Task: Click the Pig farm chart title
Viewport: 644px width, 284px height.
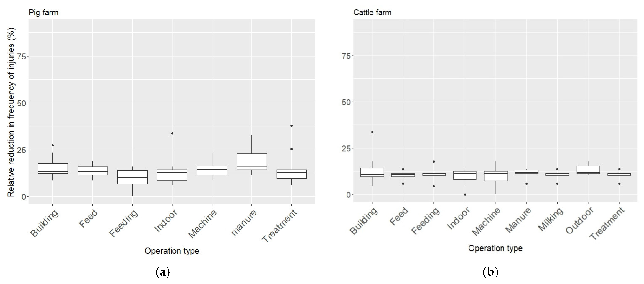Action: (43, 13)
